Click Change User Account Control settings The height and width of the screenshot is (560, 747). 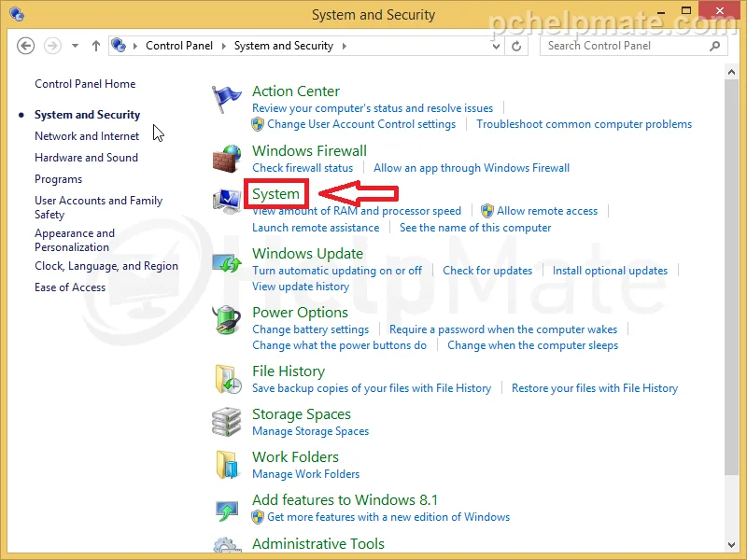click(x=361, y=124)
